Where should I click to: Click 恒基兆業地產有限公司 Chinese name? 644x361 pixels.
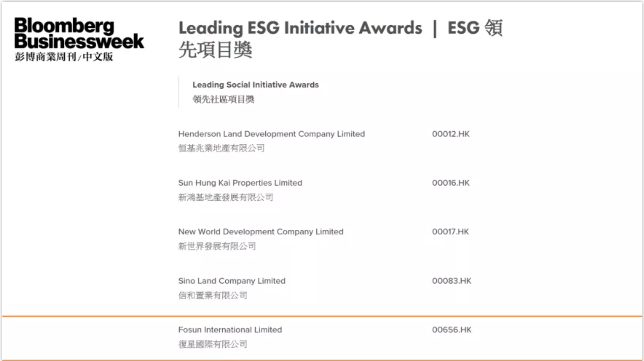[x=221, y=148]
